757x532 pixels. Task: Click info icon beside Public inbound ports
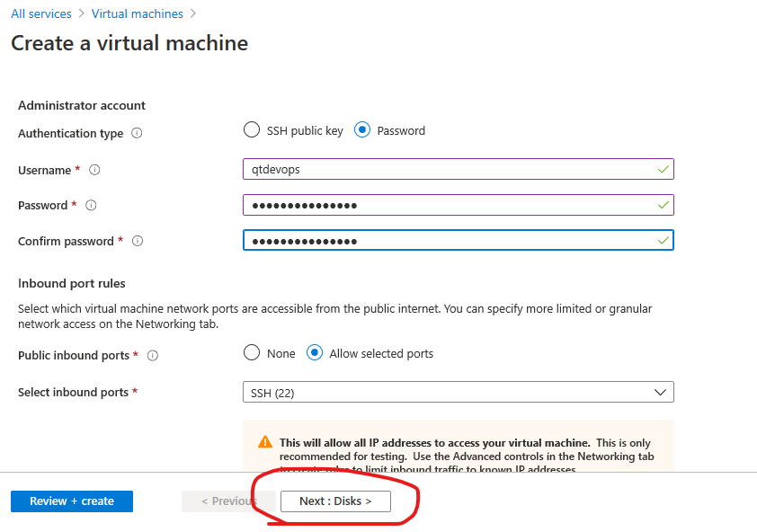click(x=153, y=356)
